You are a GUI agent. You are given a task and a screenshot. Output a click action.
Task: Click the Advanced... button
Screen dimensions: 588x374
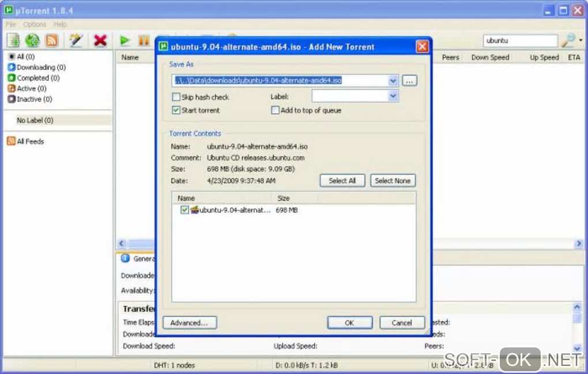click(190, 323)
